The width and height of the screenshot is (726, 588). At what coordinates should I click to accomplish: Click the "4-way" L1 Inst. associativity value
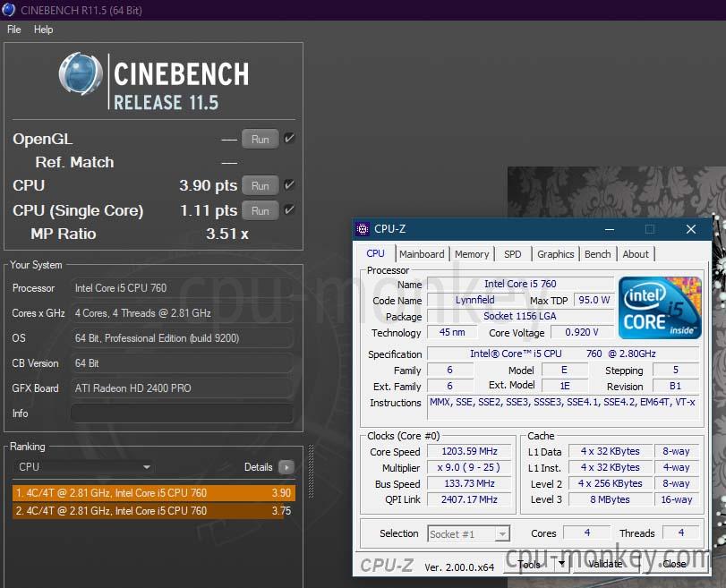(677, 467)
